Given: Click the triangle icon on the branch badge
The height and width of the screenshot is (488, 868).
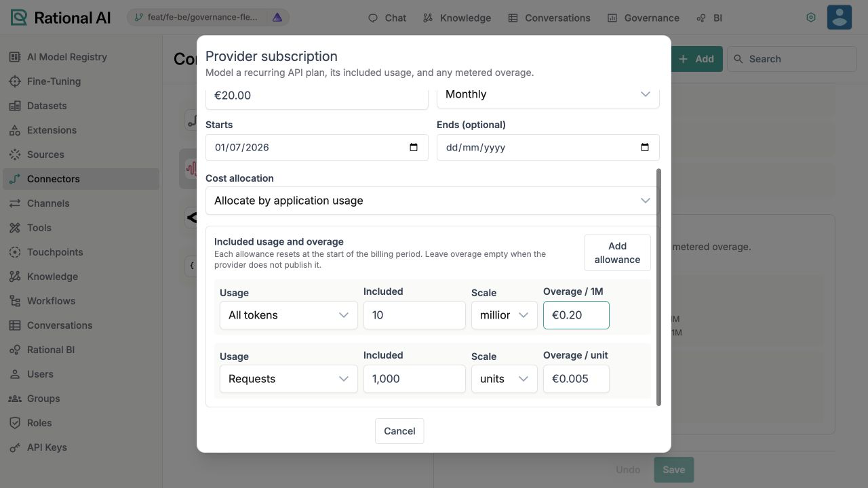Looking at the screenshot, I should tap(277, 18).
